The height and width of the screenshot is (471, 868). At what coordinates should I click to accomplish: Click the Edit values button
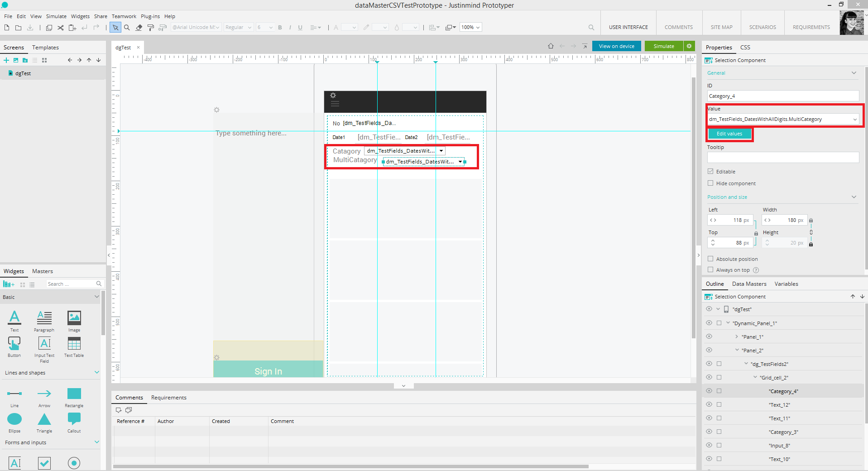click(x=729, y=134)
